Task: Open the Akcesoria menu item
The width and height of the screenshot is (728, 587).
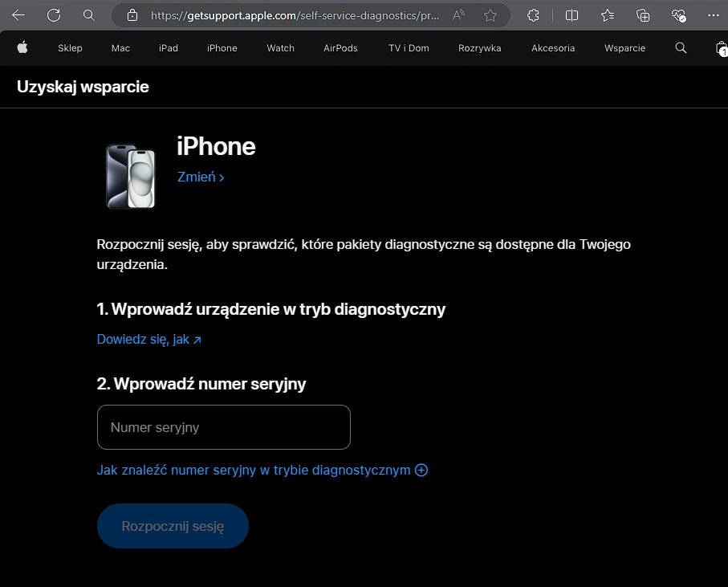Action: [x=553, y=48]
